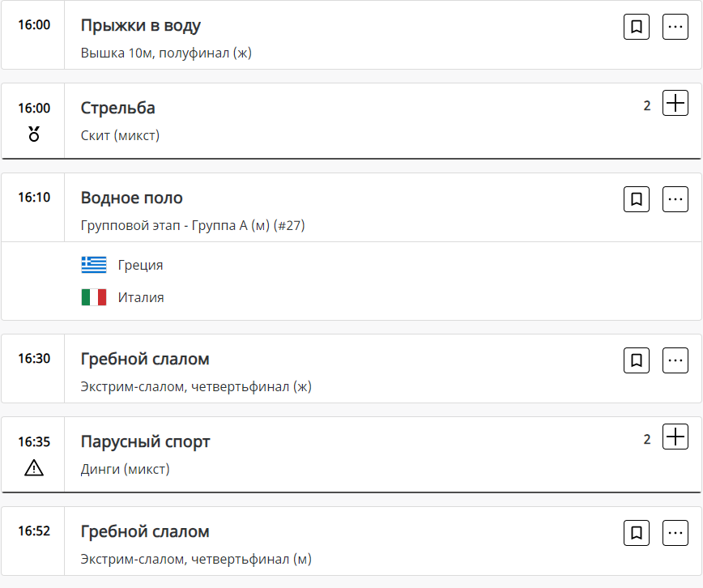Open the Стрельба event title
The image size is (703, 588).
(x=118, y=108)
